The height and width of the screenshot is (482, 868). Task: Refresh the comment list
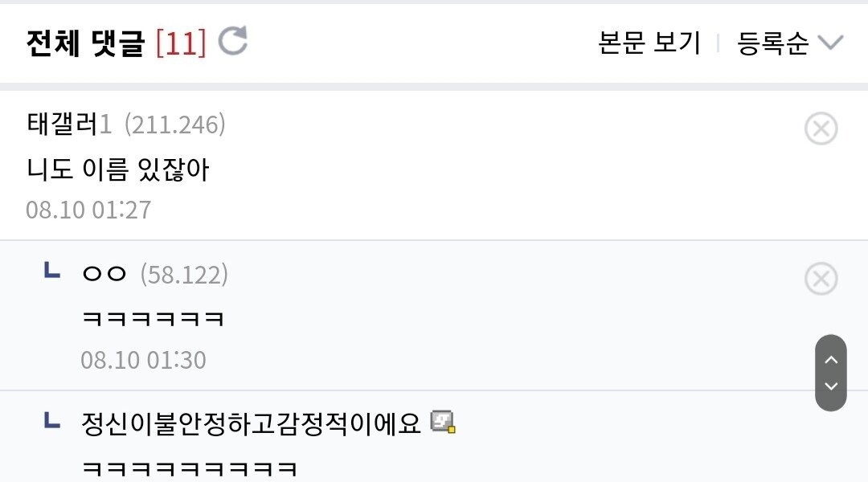[233, 42]
